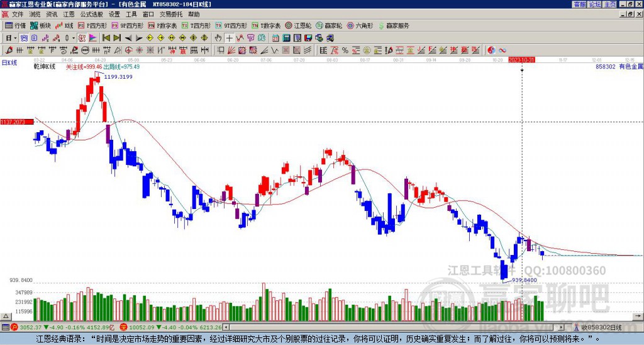Toggle the crosshair cursor tool
Image resolution: width=644 pixels, height=345 pixels.
click(229, 38)
